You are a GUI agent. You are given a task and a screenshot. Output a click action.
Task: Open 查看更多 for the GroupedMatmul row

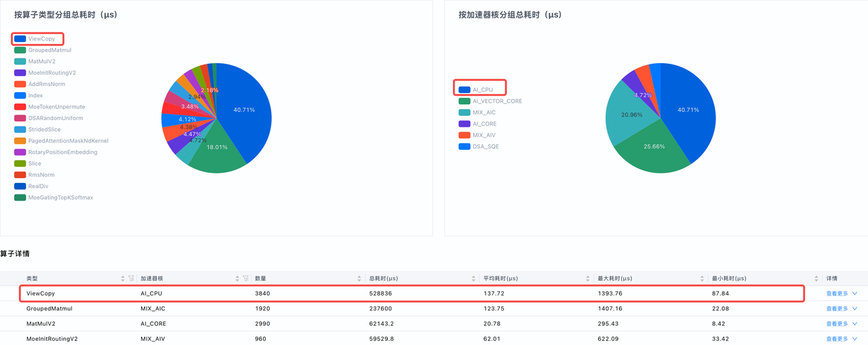tap(837, 308)
